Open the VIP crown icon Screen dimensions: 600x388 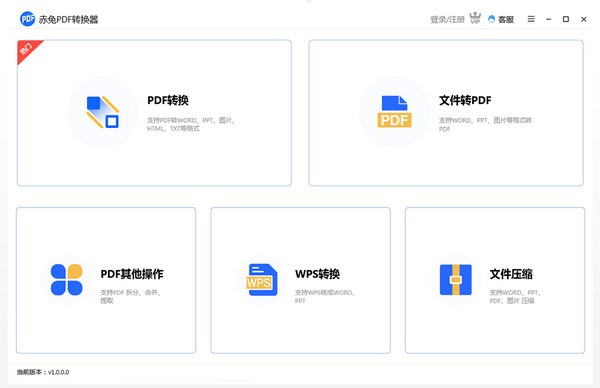click(475, 18)
